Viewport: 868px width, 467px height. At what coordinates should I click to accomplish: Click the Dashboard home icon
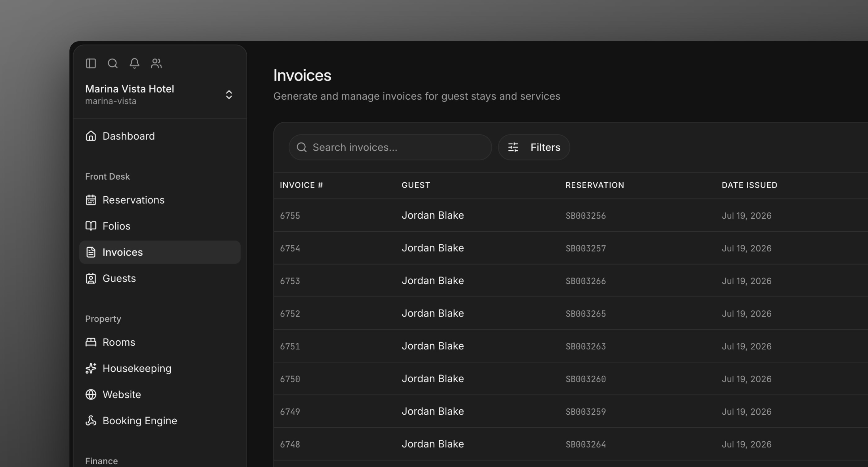91,136
